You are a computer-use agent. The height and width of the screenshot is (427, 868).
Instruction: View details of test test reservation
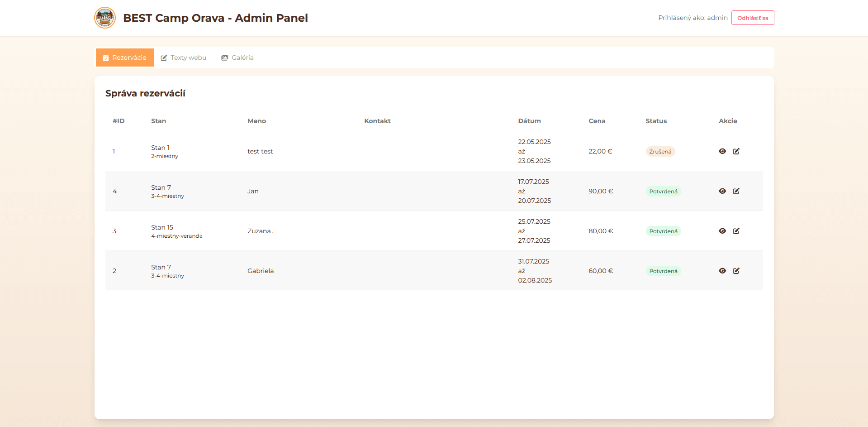722,151
